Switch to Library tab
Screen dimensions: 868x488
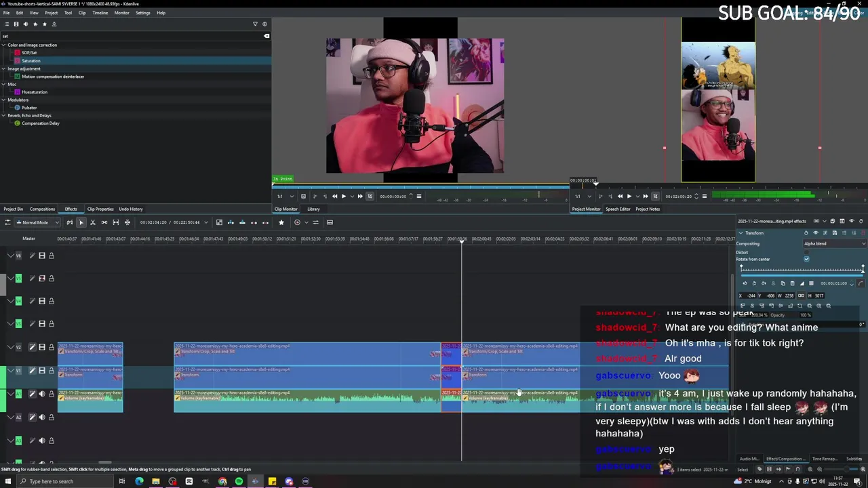[x=313, y=209]
